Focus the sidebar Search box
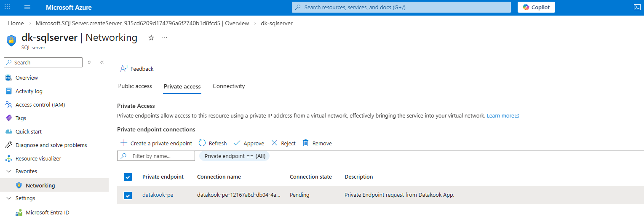Screen dimensions: 644x222 [43, 62]
